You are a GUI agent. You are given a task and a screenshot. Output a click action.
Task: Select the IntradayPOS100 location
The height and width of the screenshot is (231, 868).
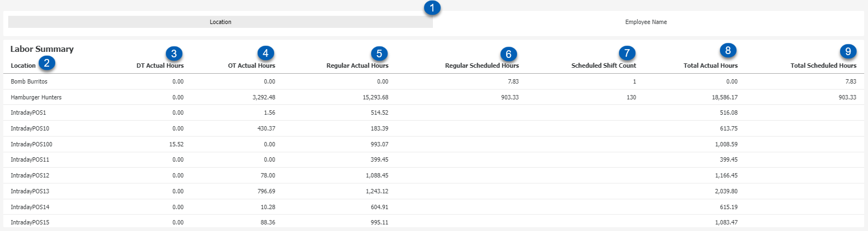(32, 144)
